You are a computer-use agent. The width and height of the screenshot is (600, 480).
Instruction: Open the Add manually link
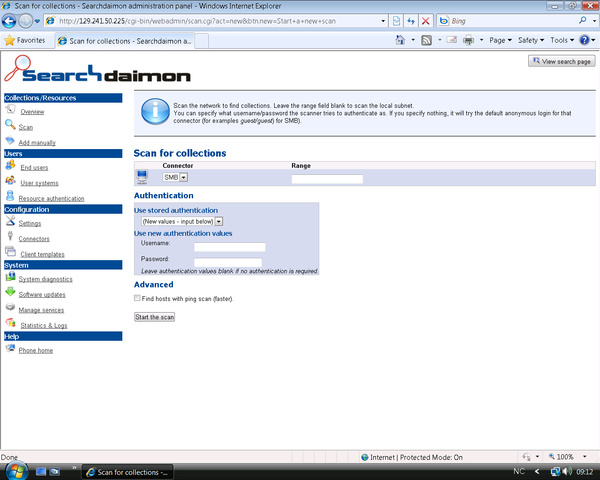pyautogui.click(x=37, y=143)
